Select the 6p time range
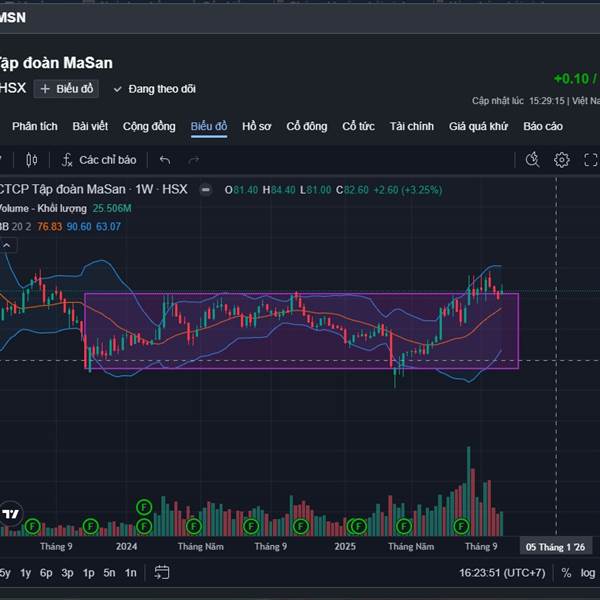This screenshot has height=600, width=600. pyautogui.click(x=46, y=573)
